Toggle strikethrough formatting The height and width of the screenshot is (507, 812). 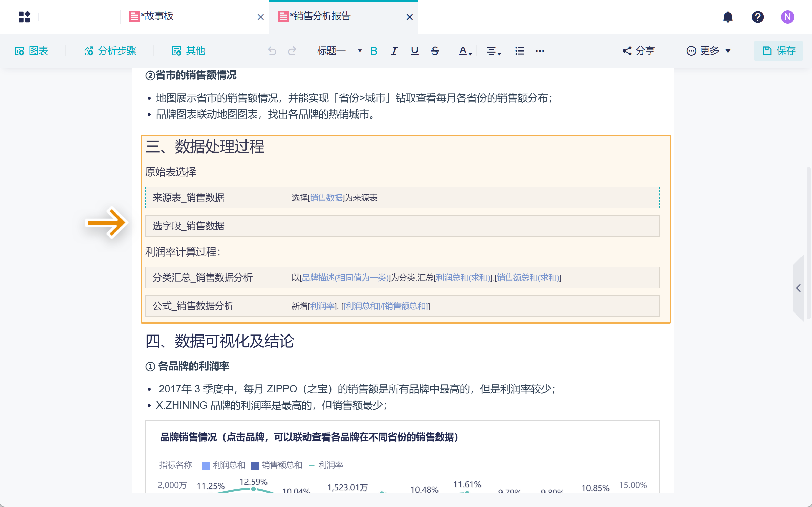tap(435, 51)
